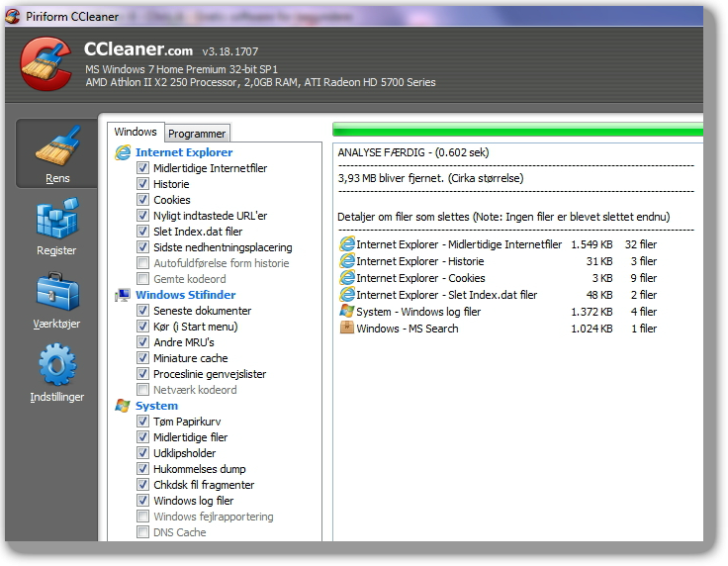Image resolution: width=728 pixels, height=566 pixels.
Task: Toggle Udklipsholder checkbox
Action: (x=142, y=453)
